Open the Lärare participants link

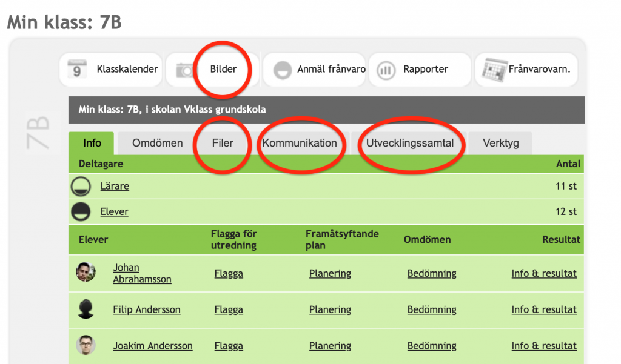pyautogui.click(x=115, y=186)
